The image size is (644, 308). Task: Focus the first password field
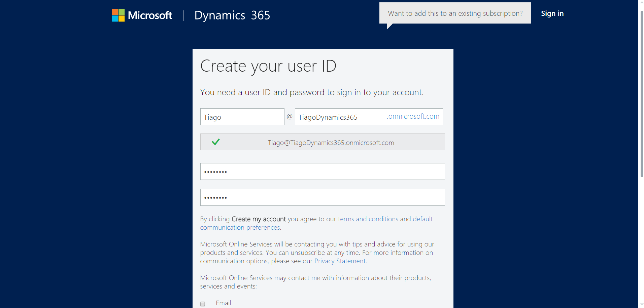(322, 171)
